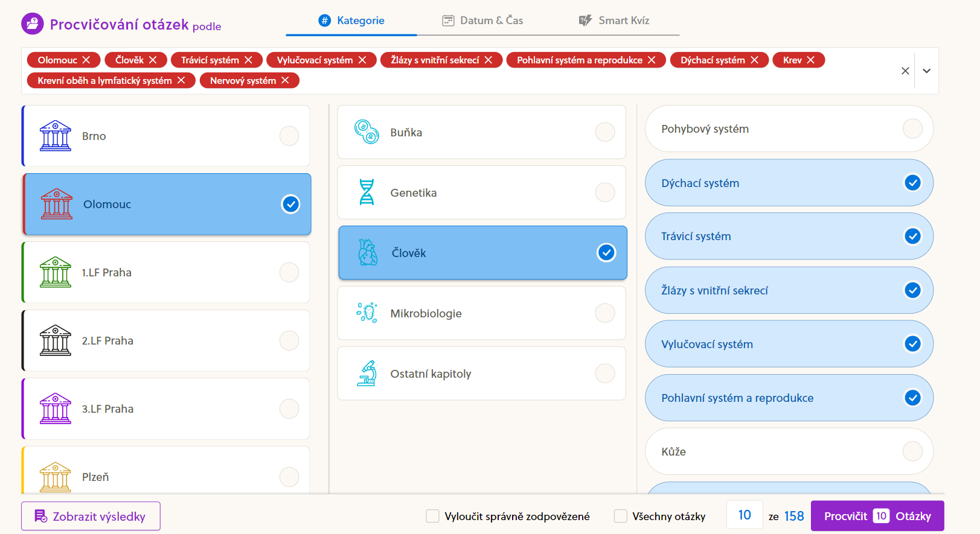Click the Ostatní kapitoly microscope icon
The width and height of the screenshot is (980, 534).
367,373
